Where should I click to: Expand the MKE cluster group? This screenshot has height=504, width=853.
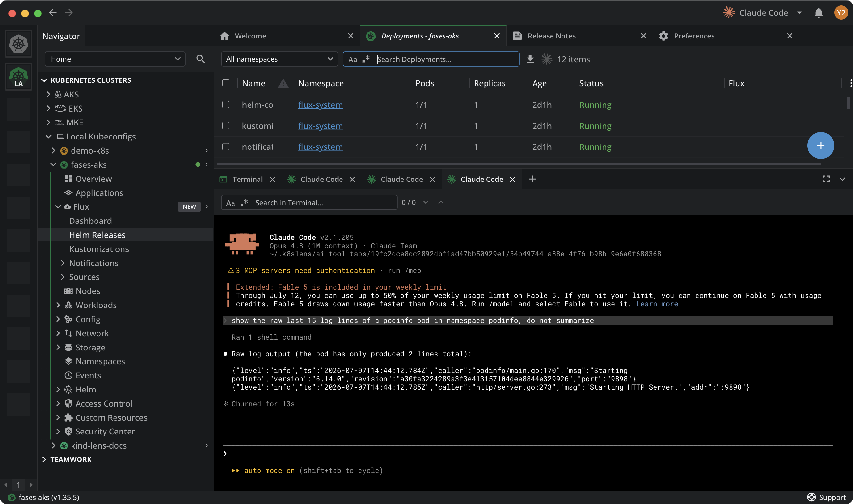coord(48,122)
